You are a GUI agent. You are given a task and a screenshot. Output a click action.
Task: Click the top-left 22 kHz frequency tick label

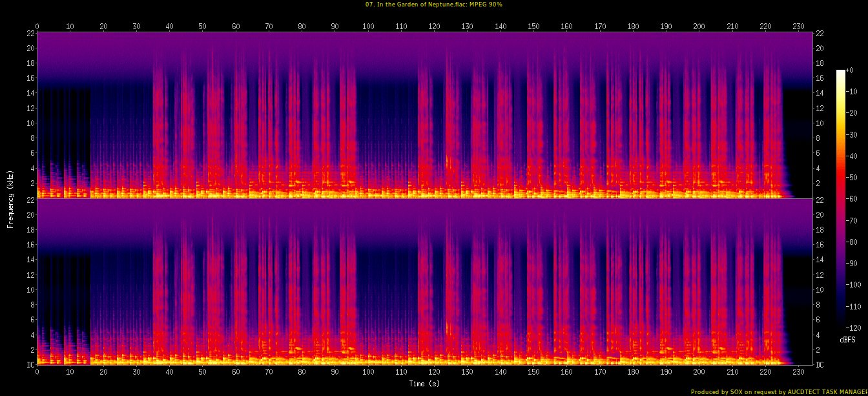click(x=30, y=33)
